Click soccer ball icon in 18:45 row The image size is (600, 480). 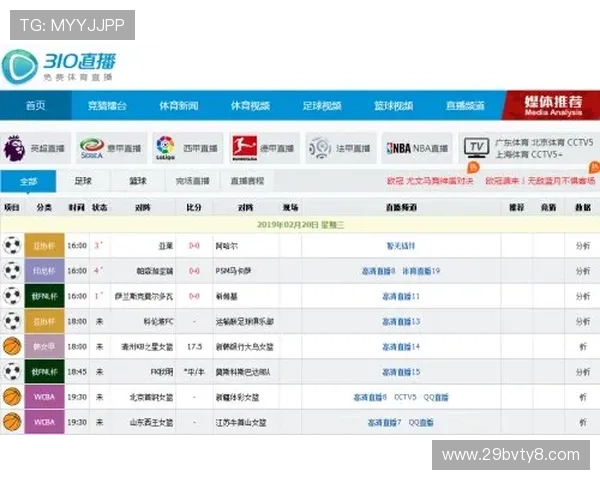pos(12,372)
